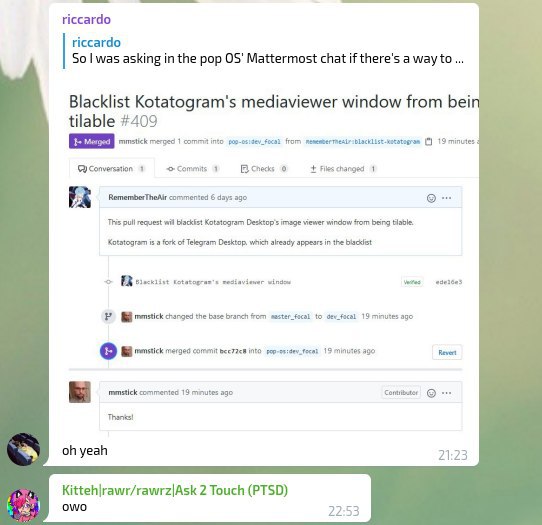
Task: Click the base branch change icon
Action: pyautogui.click(x=108, y=316)
